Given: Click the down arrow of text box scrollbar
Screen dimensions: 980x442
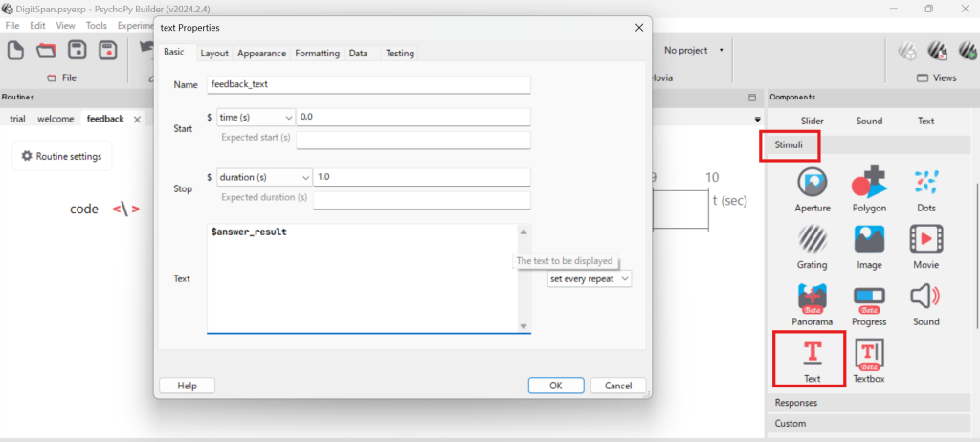Looking at the screenshot, I should [x=523, y=327].
